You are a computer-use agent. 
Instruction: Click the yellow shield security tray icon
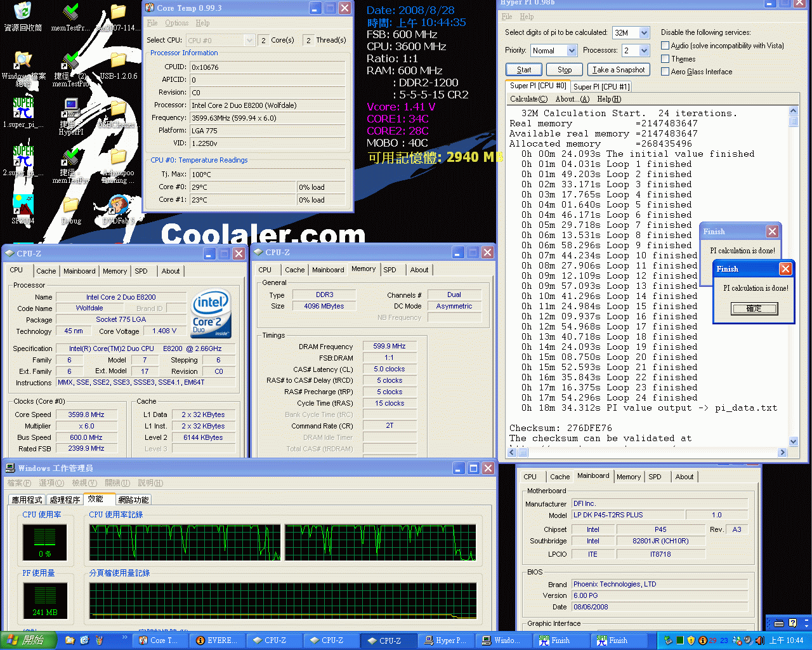[x=691, y=640]
